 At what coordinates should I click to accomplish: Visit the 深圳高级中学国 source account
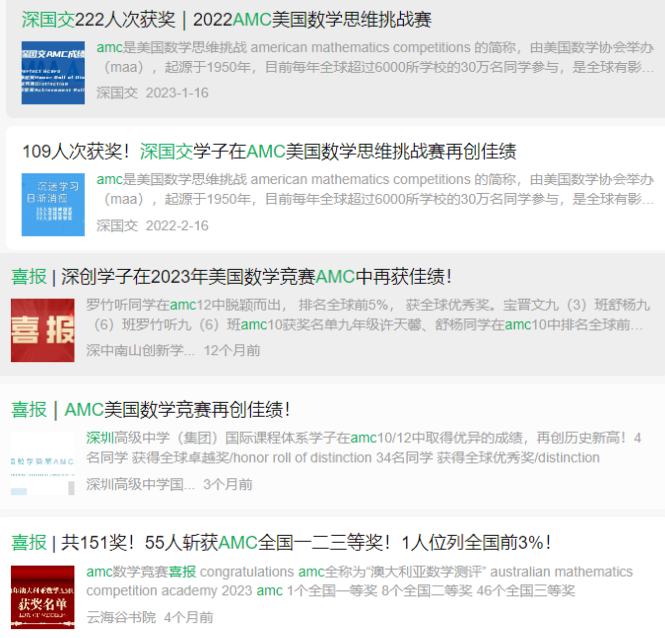click(140, 484)
